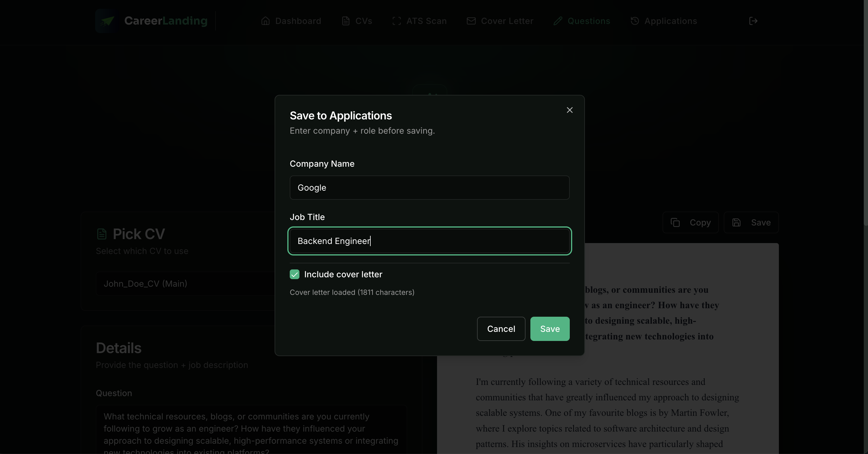Click the Pick CV document icon

102,234
